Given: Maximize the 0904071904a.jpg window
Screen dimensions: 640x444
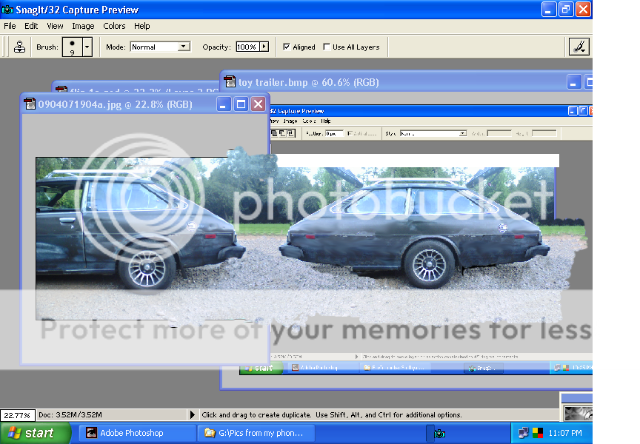Looking at the screenshot, I should (241, 104).
